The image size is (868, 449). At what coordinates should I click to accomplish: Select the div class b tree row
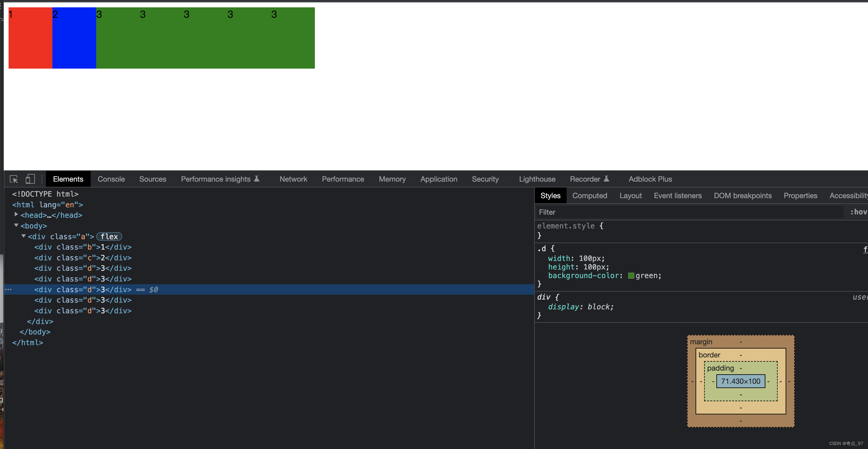click(83, 247)
